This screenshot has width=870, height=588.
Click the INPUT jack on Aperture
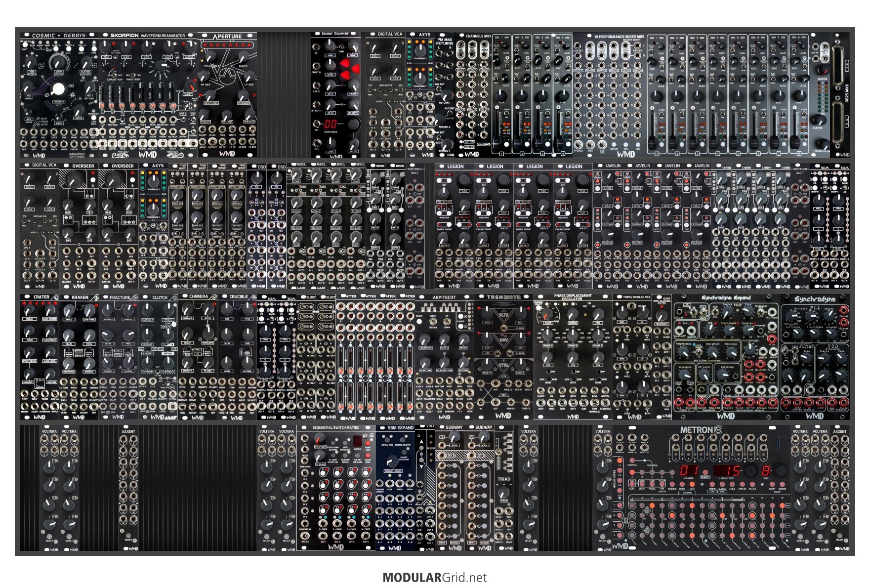(x=203, y=141)
